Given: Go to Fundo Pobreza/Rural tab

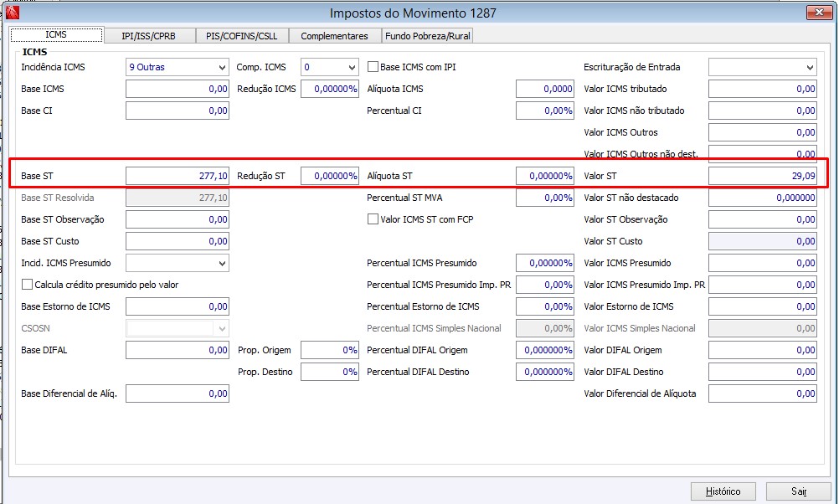Looking at the screenshot, I should 428,36.
